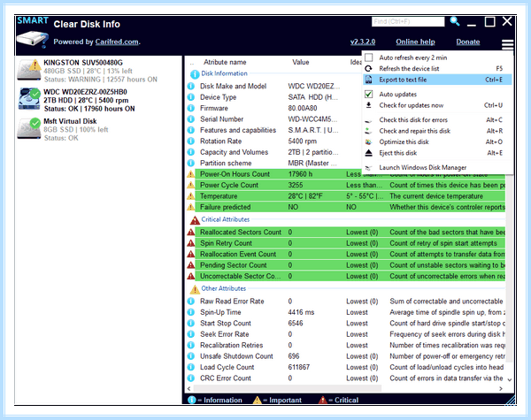Click info icon beside Features and capabilities
531x420 pixels.
click(191, 130)
